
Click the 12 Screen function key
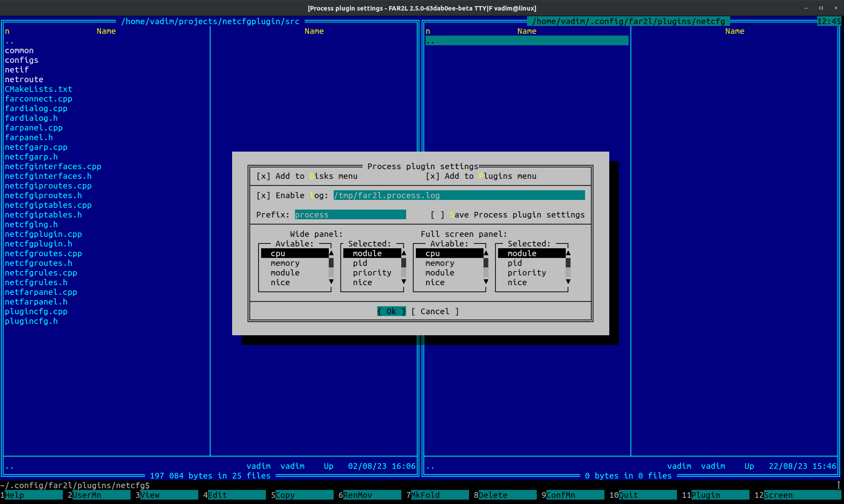(x=797, y=495)
